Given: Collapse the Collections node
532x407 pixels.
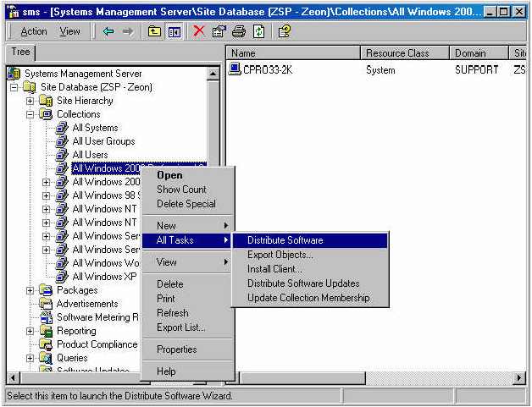Looking at the screenshot, I should tap(30, 114).
